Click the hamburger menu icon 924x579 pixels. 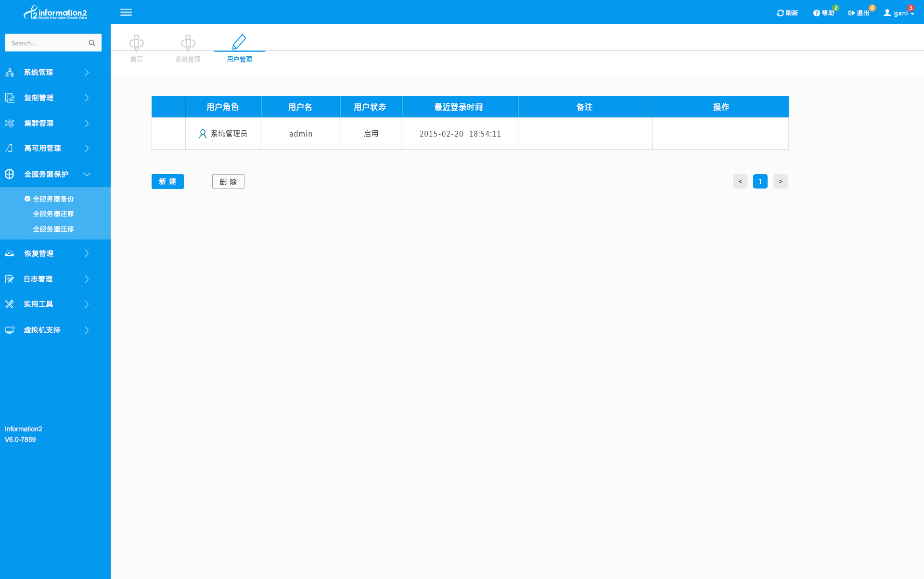coord(126,13)
